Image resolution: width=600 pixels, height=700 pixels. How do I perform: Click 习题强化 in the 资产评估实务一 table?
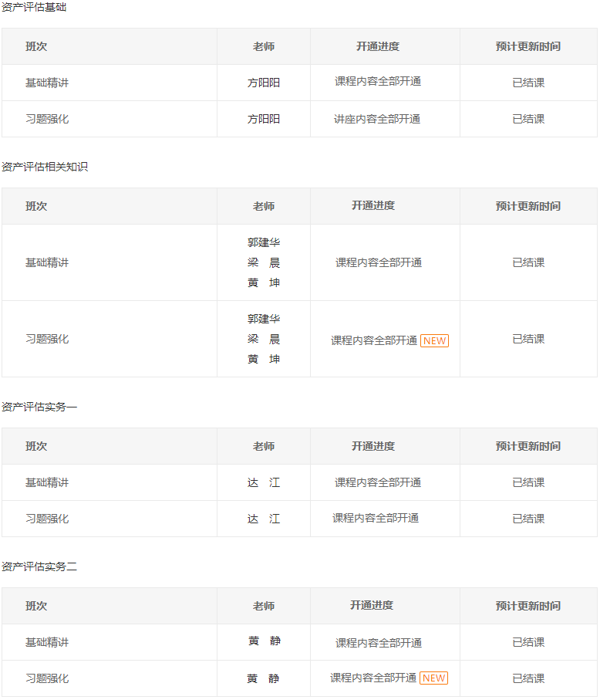pos(47,519)
